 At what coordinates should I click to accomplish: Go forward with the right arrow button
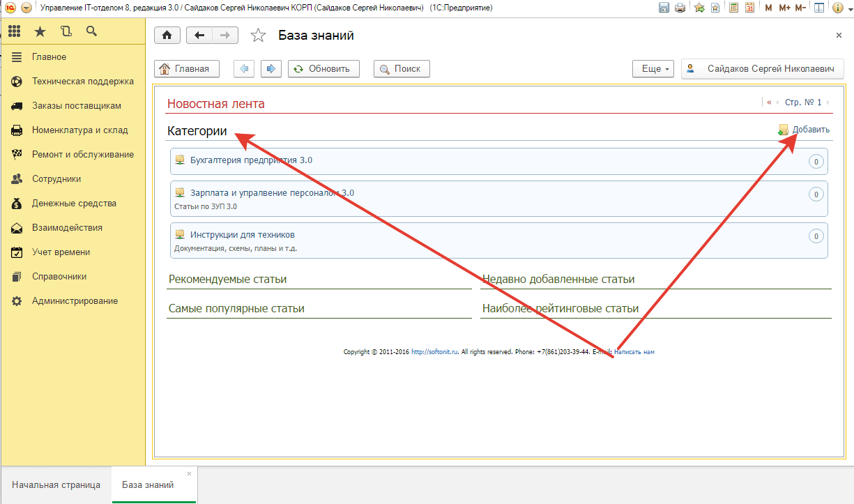pos(225,36)
